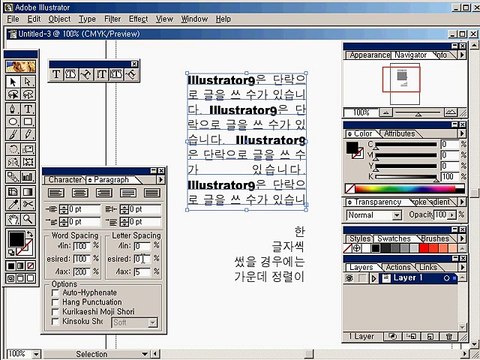Select the Scale tool
480x360 pixels.
tap(28, 149)
